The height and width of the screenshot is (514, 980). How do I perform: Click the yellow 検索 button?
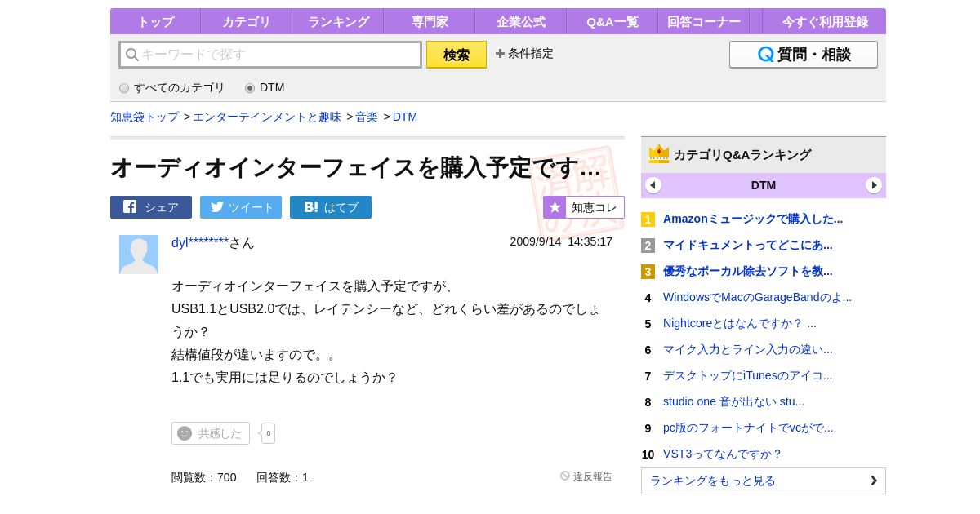click(x=457, y=55)
